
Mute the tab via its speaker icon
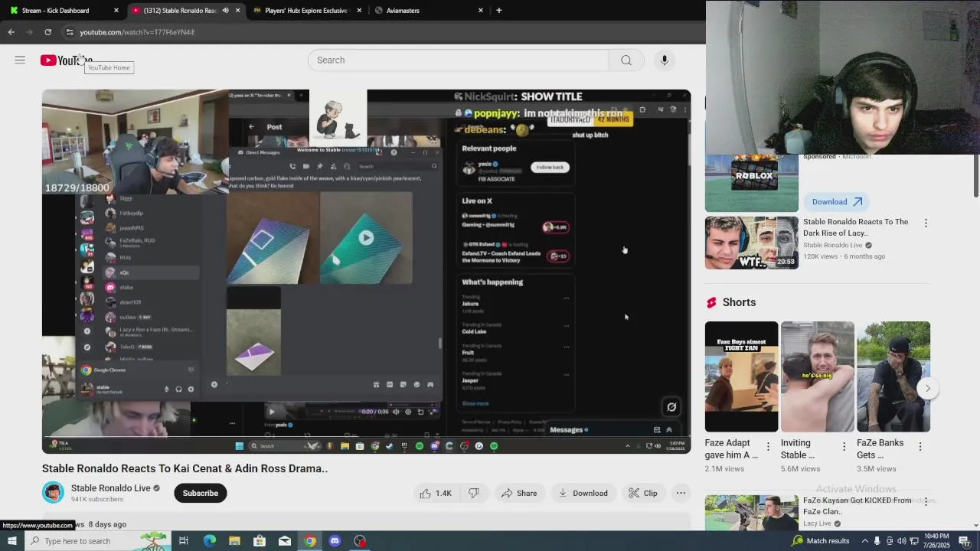[225, 11]
